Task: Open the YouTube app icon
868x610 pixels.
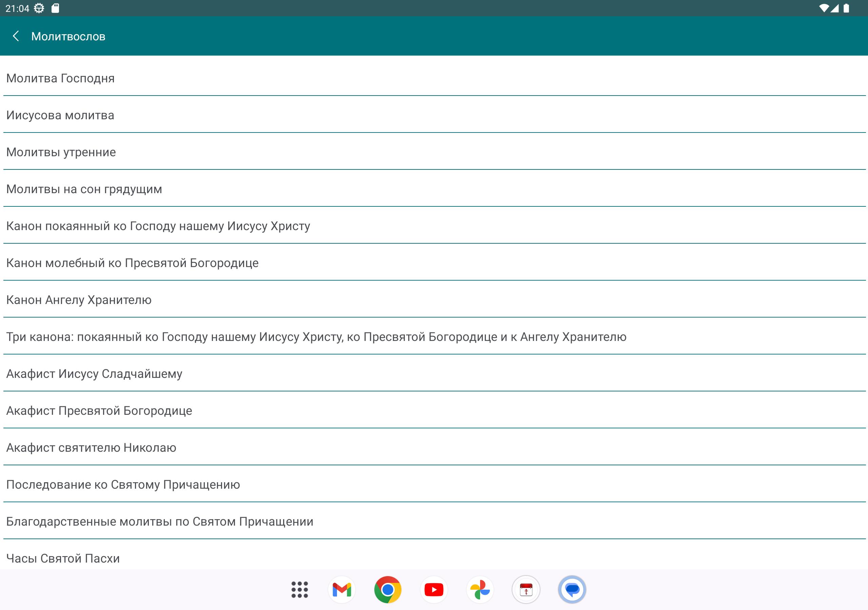Action: (x=434, y=590)
